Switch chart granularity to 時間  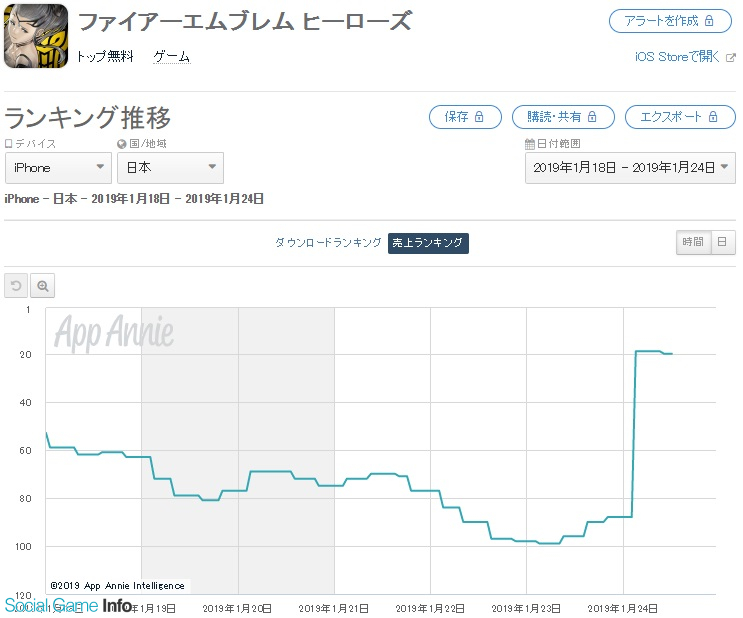[693, 242]
